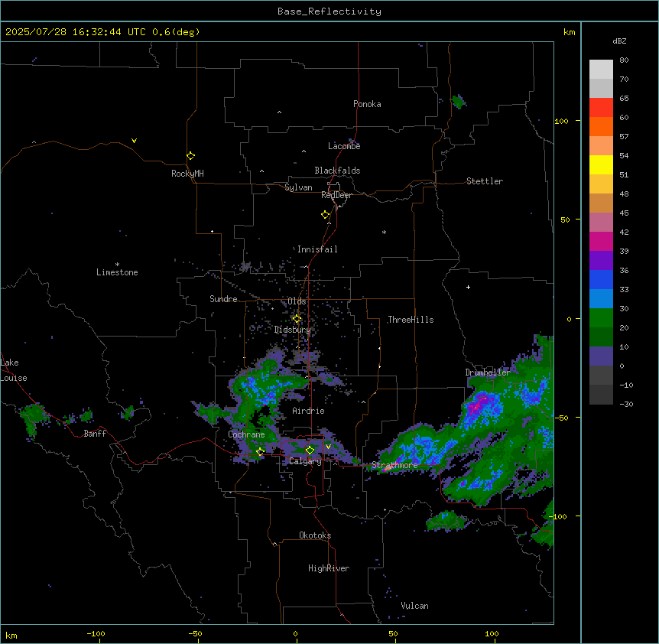Image resolution: width=659 pixels, height=644 pixels.
Task: Click the Didsbury label
Action: click(293, 330)
